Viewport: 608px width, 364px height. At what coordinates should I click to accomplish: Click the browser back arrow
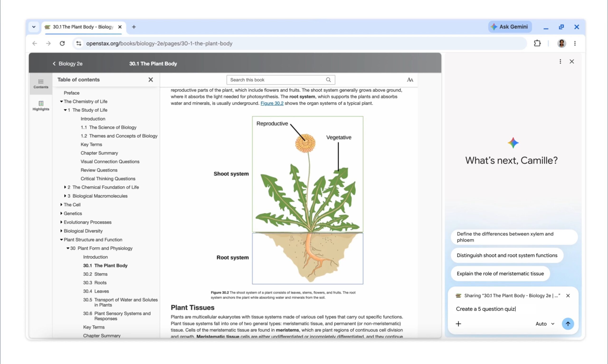click(x=35, y=43)
